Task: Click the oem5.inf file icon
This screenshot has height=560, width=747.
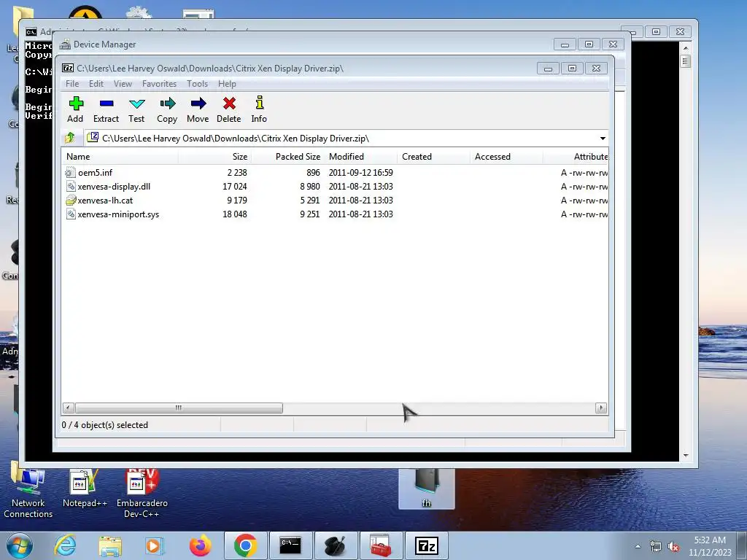Action: [71, 172]
